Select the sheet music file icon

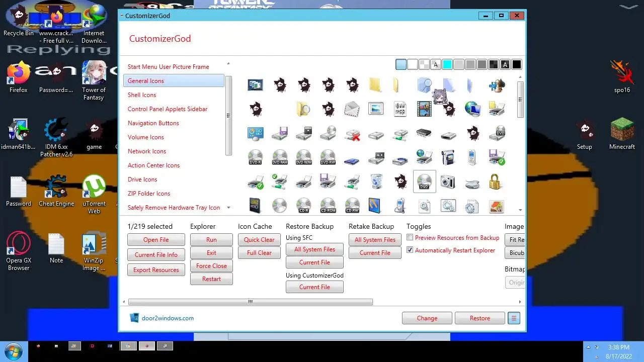coord(400,109)
